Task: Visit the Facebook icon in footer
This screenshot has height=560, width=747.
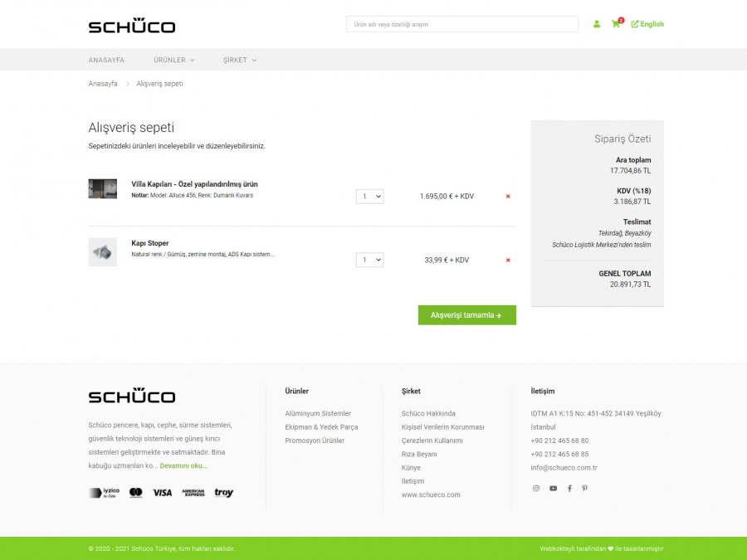Action: click(x=569, y=489)
